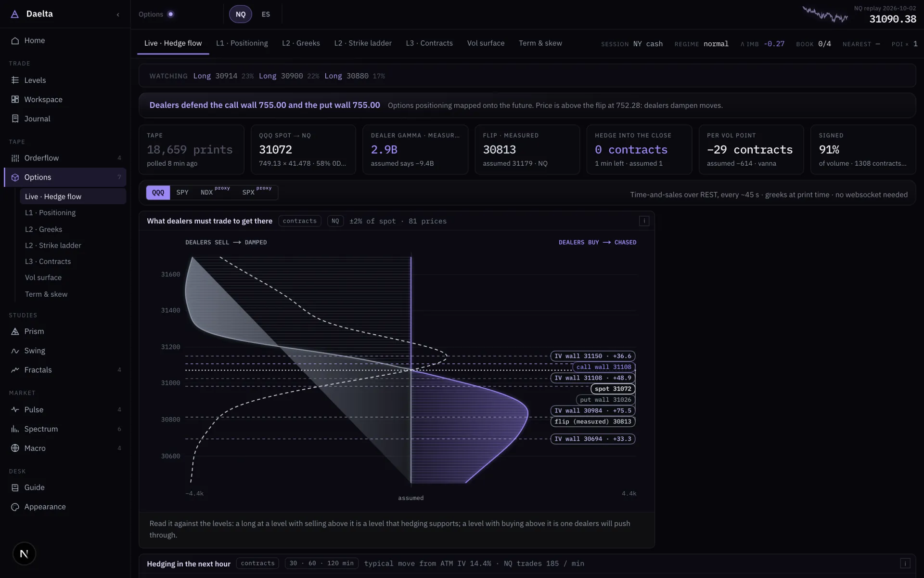
Task: Click the Swing wave icon
Action: point(15,351)
